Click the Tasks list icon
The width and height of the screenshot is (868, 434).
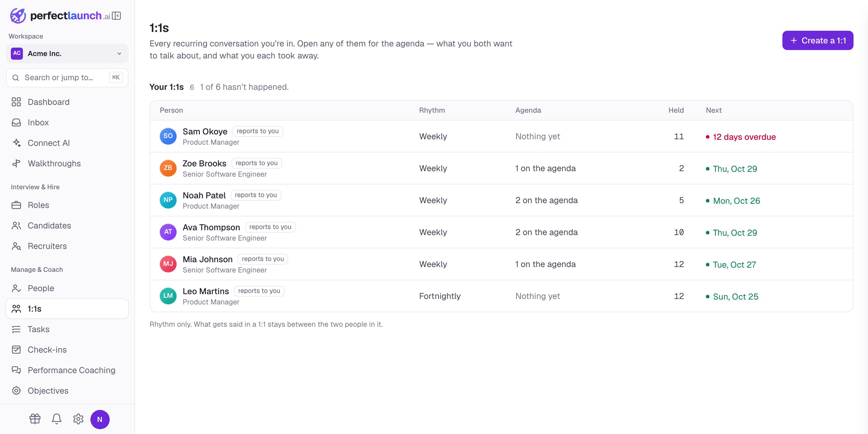click(16, 329)
